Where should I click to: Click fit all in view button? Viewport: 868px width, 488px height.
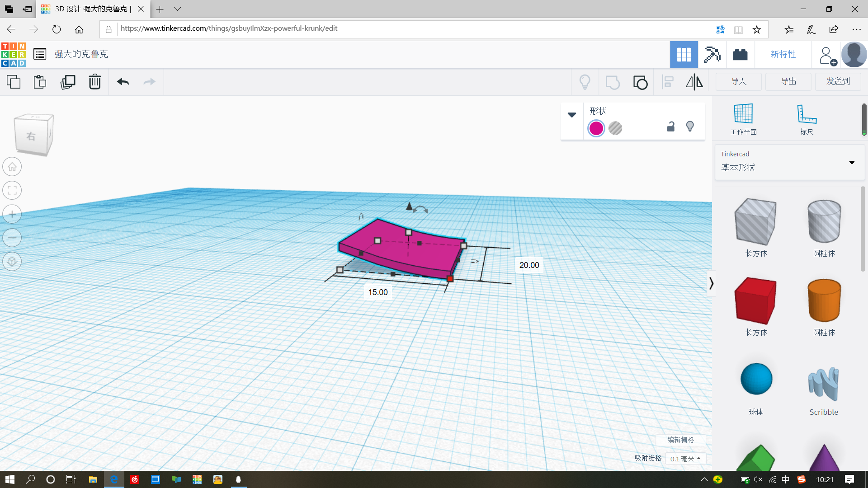tap(12, 190)
